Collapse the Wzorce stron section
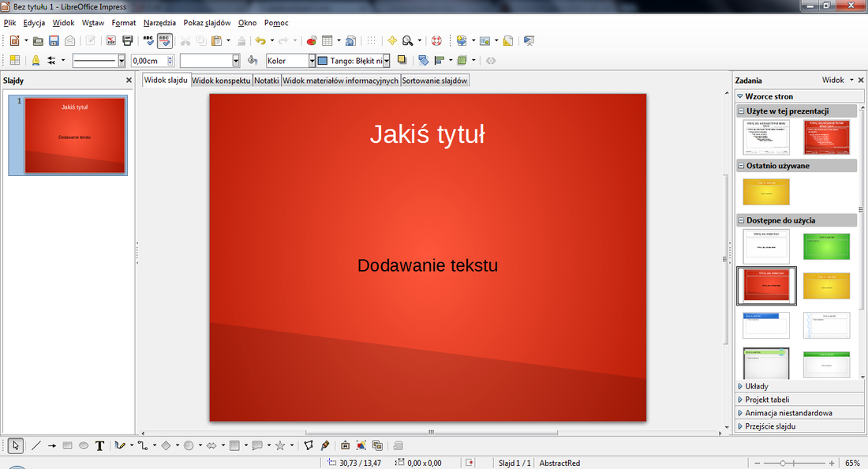The width and height of the screenshot is (868, 469). tap(740, 96)
